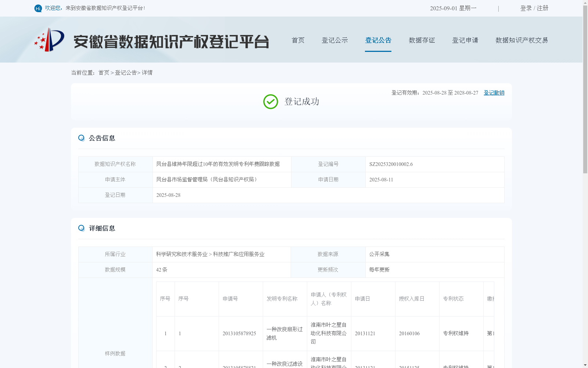Open the 登记申请 tab
This screenshot has height=368, width=588.
(465, 40)
